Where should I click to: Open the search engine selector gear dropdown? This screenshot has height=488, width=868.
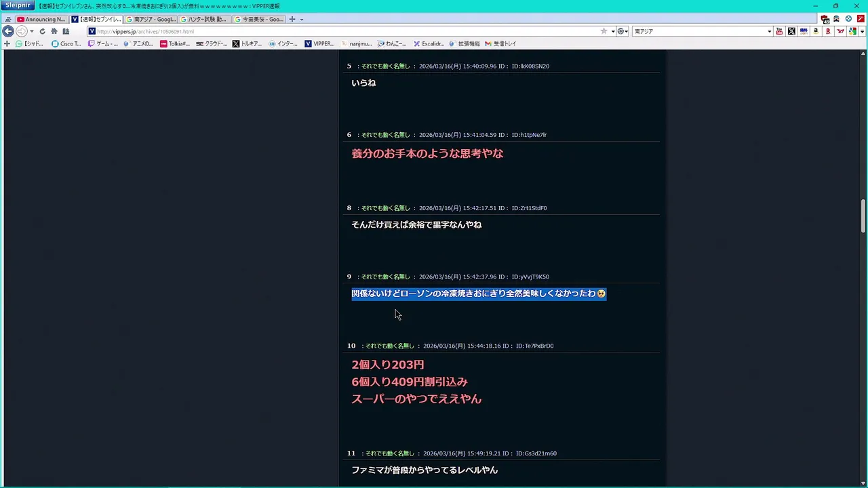(x=623, y=31)
